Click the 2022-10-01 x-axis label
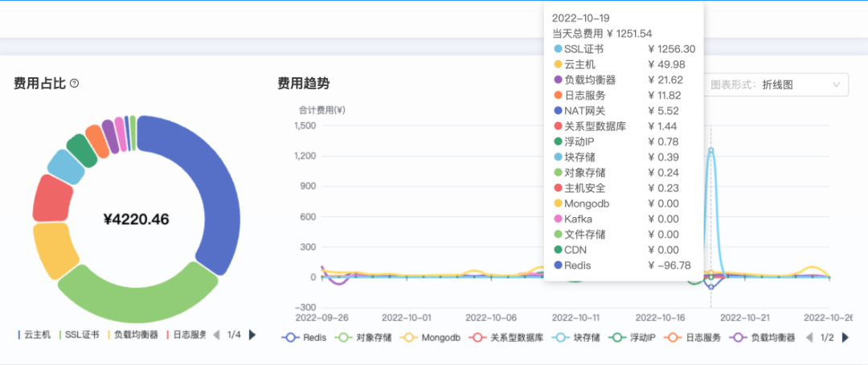The height and width of the screenshot is (365, 868). (407, 318)
